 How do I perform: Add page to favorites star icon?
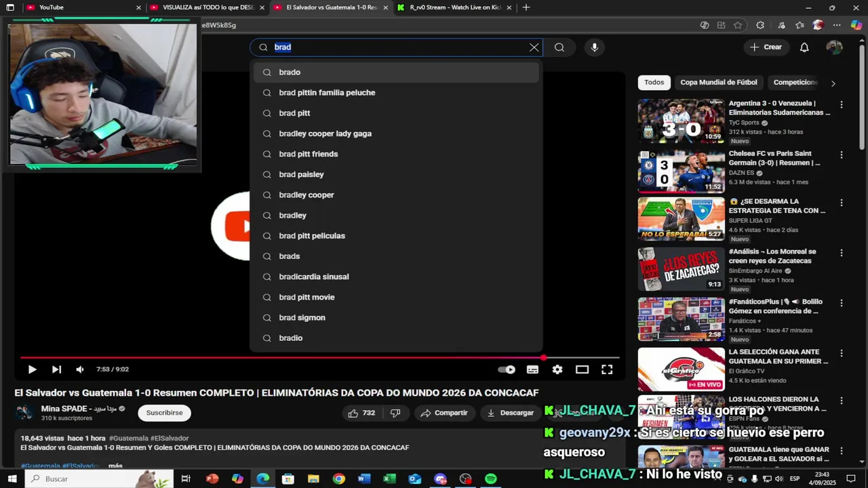coord(738,25)
